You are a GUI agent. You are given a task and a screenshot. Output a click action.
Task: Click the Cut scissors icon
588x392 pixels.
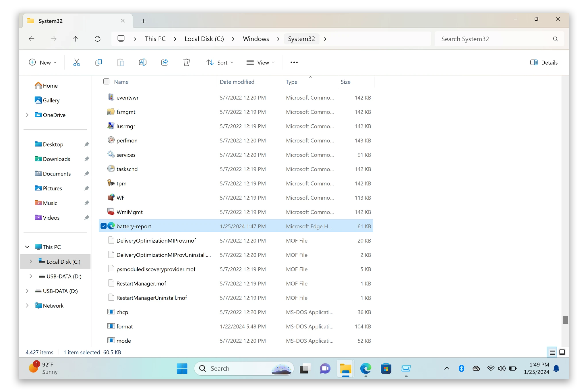[x=76, y=62]
